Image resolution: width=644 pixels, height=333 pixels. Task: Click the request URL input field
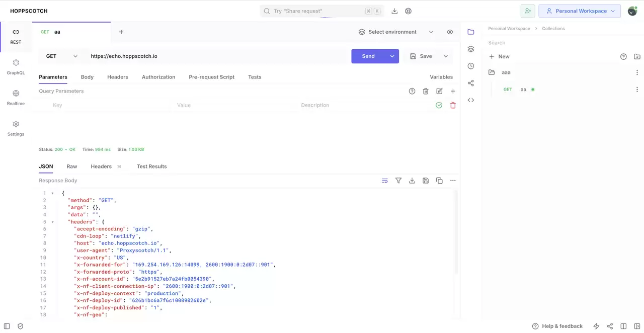point(217,56)
